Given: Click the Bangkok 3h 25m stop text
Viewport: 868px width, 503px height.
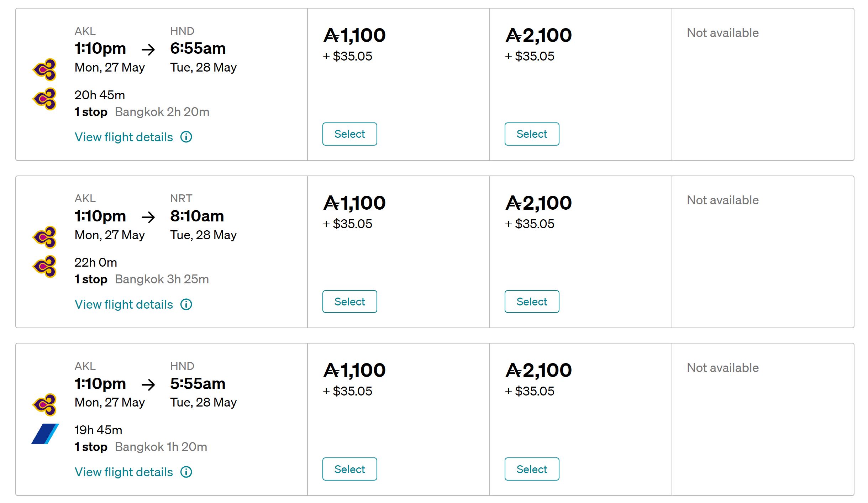Looking at the screenshot, I should (162, 279).
